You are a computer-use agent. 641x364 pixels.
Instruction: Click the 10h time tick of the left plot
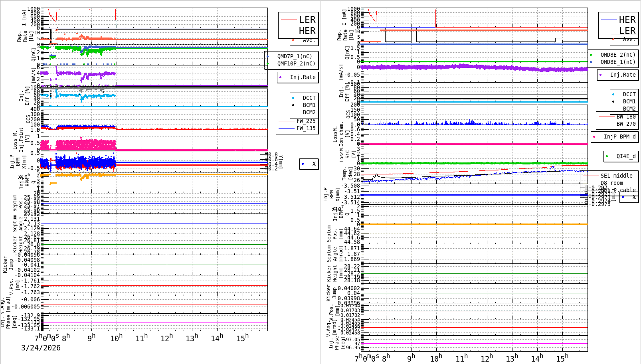[116, 338]
